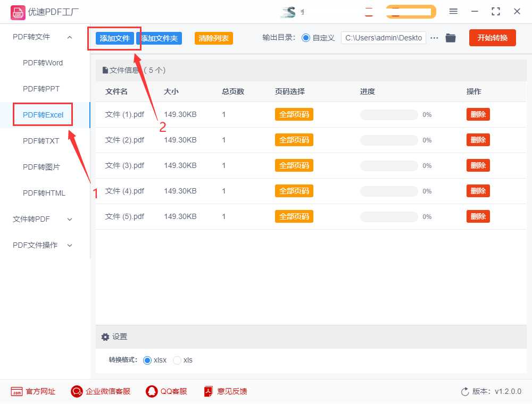Click the 添加文件 button

(x=115, y=38)
